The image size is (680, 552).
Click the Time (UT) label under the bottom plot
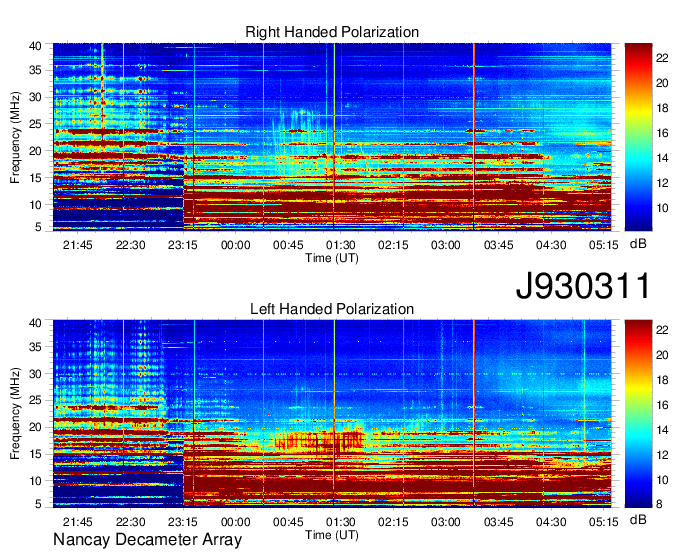pos(332,535)
